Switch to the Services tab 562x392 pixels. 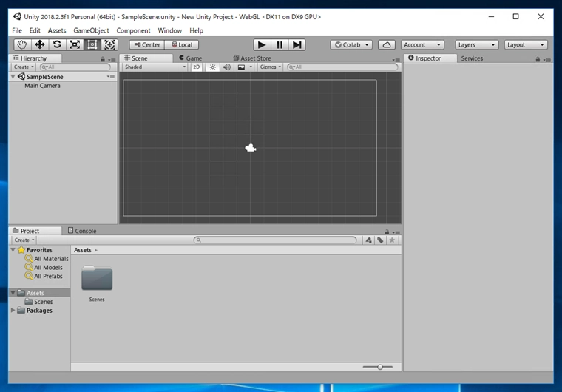(x=472, y=58)
